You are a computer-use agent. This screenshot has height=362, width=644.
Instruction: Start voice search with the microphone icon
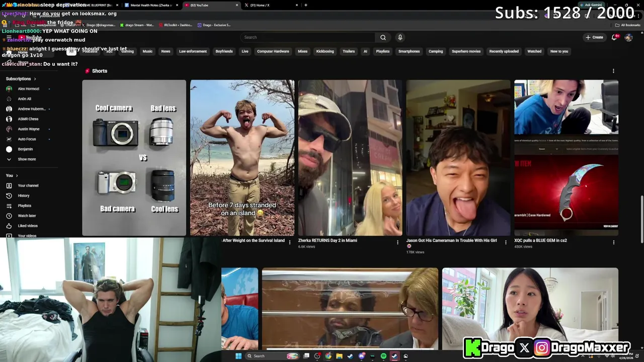400,37
